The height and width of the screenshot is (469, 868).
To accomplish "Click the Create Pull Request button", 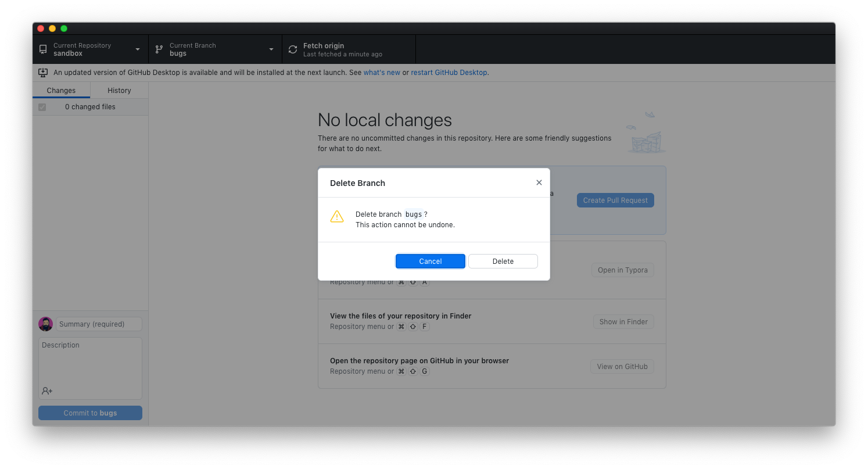I will coord(615,200).
